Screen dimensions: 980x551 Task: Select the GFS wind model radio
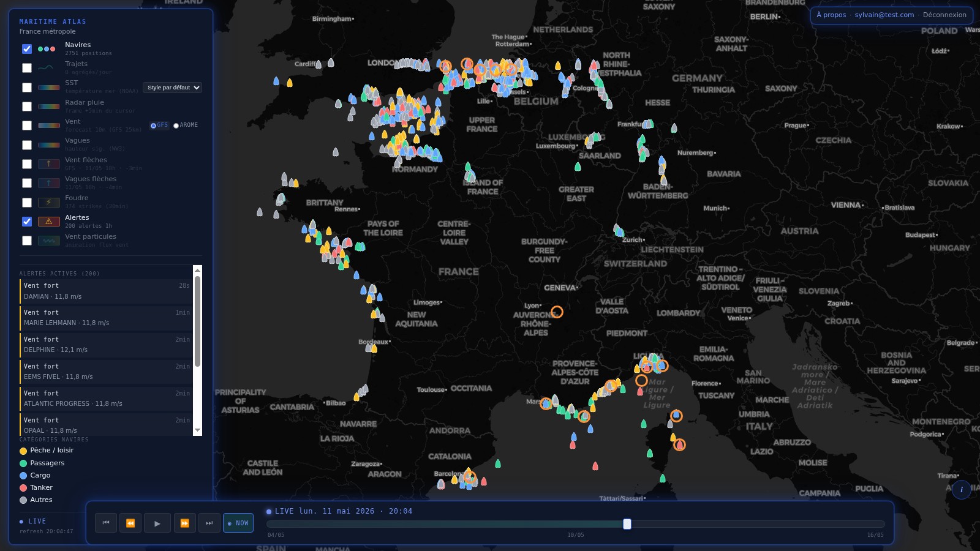click(153, 126)
